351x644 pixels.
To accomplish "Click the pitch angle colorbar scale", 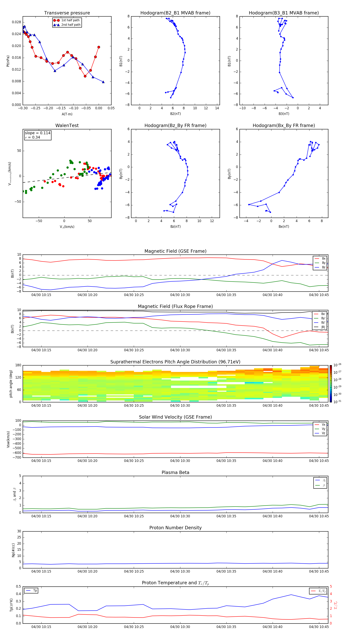I will [331, 384].
